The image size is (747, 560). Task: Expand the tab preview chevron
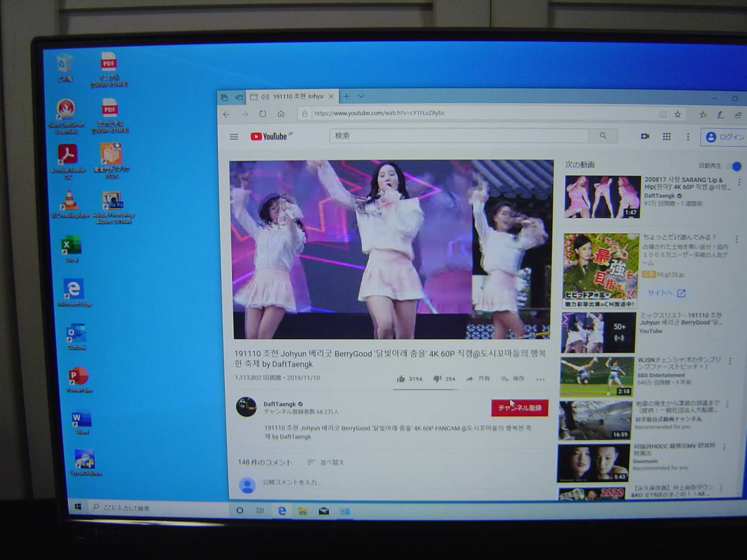(x=361, y=96)
